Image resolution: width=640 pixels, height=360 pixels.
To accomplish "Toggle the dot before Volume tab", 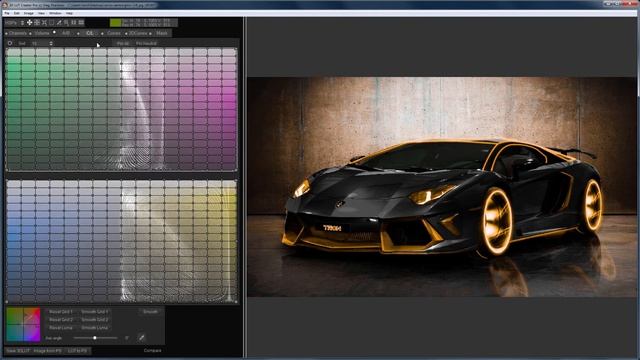I will [30, 33].
